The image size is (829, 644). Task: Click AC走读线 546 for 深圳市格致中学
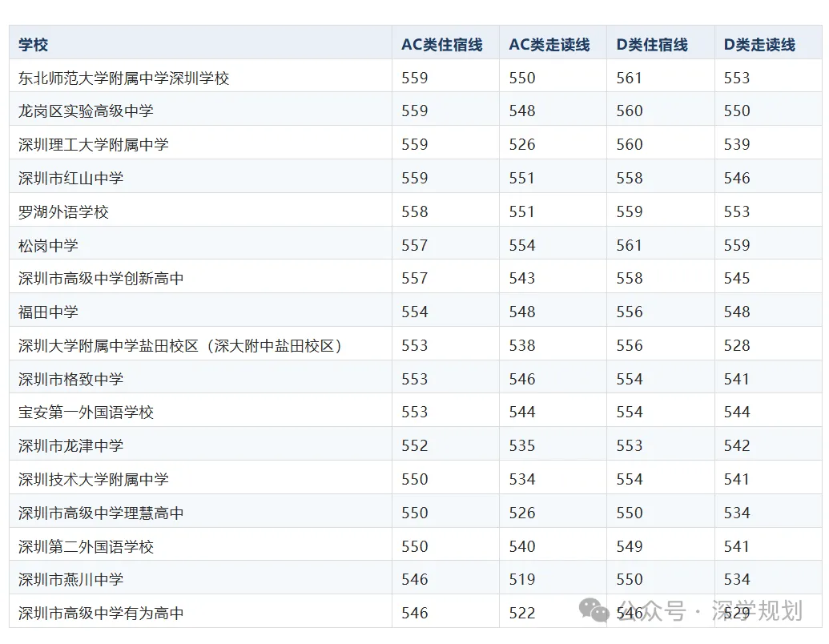pos(522,379)
